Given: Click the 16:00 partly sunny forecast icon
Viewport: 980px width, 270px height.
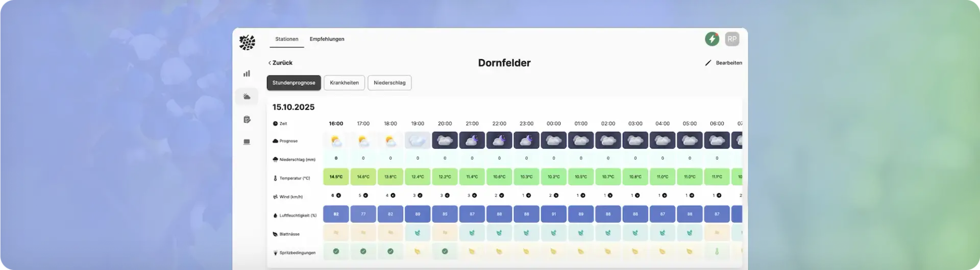Looking at the screenshot, I should [x=336, y=140].
